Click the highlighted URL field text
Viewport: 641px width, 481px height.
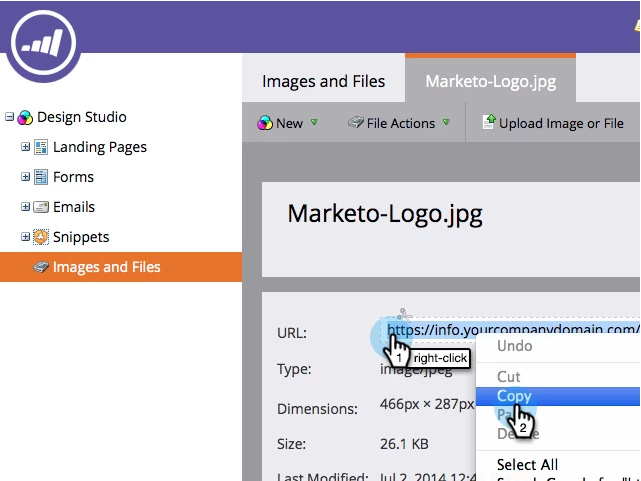click(x=513, y=329)
